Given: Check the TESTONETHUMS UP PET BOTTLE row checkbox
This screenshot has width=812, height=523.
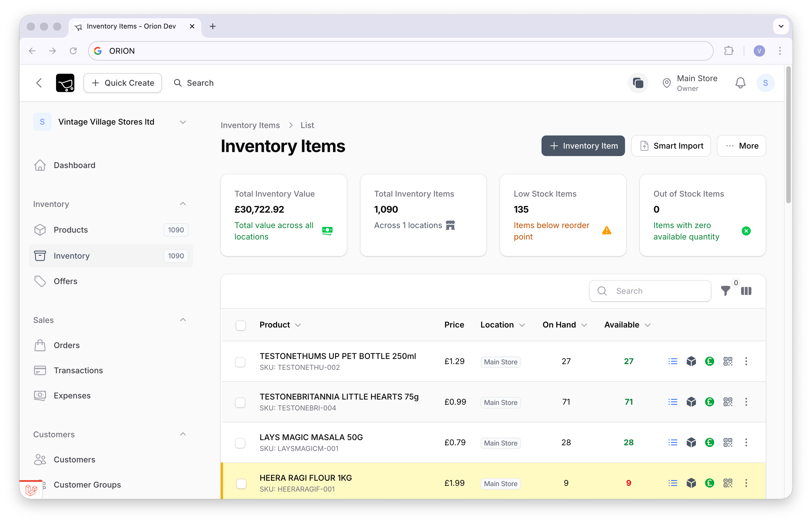Looking at the screenshot, I should point(240,362).
